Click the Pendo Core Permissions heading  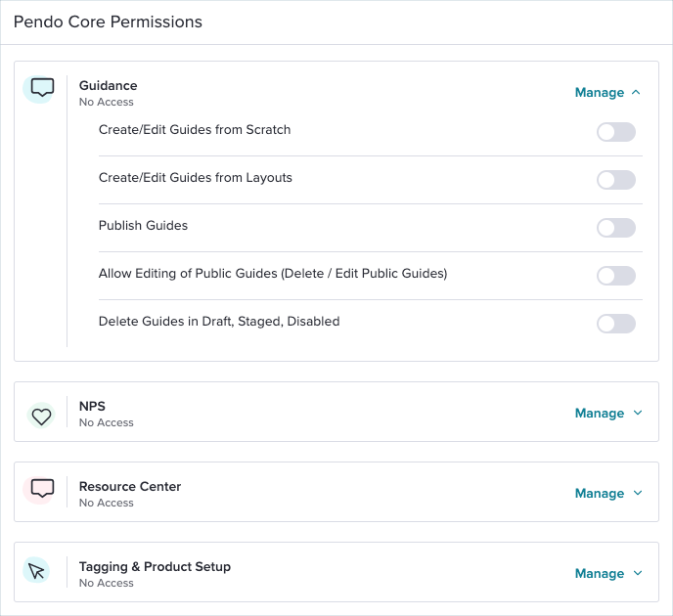pyautogui.click(x=108, y=22)
